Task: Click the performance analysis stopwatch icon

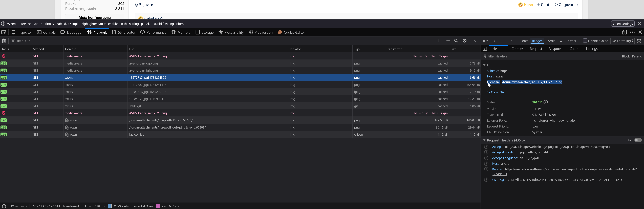Action: pyautogui.click(x=4, y=206)
